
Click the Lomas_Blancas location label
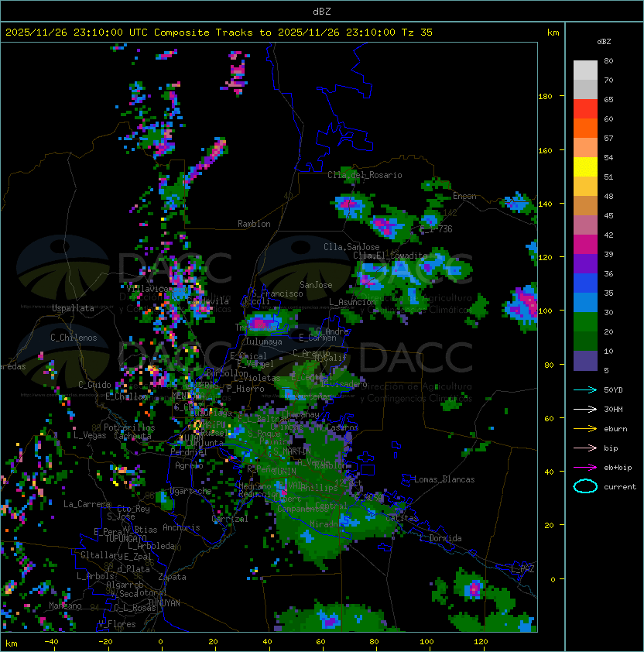point(444,479)
